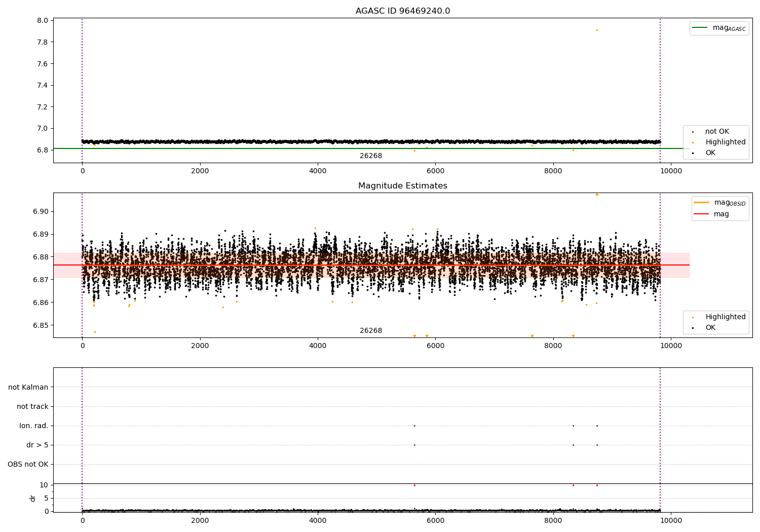
Task: Click the orange mag OBSID line swatch in legend
Action: tap(701, 202)
